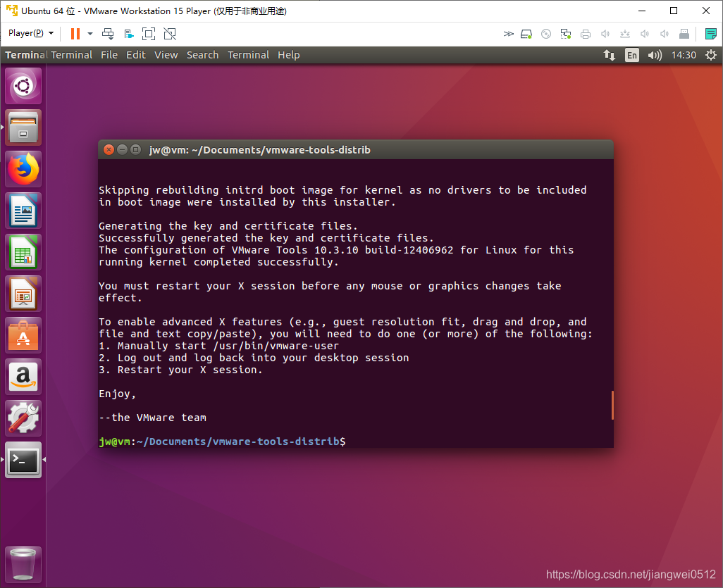This screenshot has width=723, height=588.
Task: Click the network up/down arrows indicator
Action: 610,56
